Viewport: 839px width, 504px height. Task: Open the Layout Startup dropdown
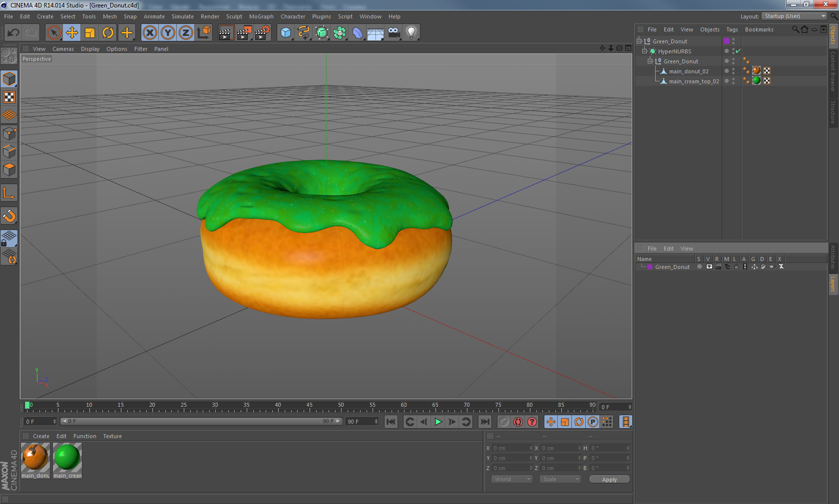pyautogui.click(x=795, y=16)
